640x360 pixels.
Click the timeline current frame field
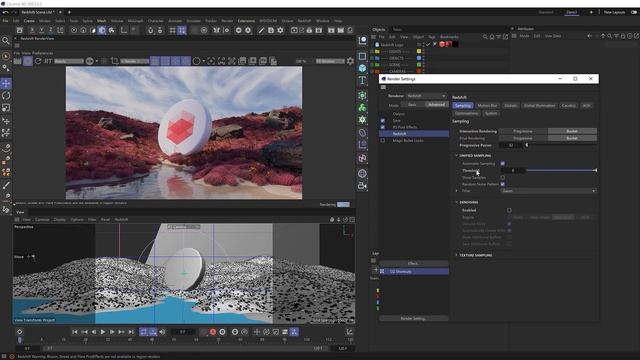click(x=183, y=332)
